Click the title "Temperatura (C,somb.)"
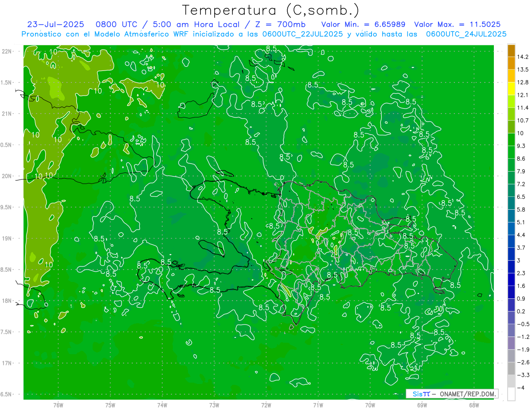Viewport: 532px width, 411px height. point(271,10)
